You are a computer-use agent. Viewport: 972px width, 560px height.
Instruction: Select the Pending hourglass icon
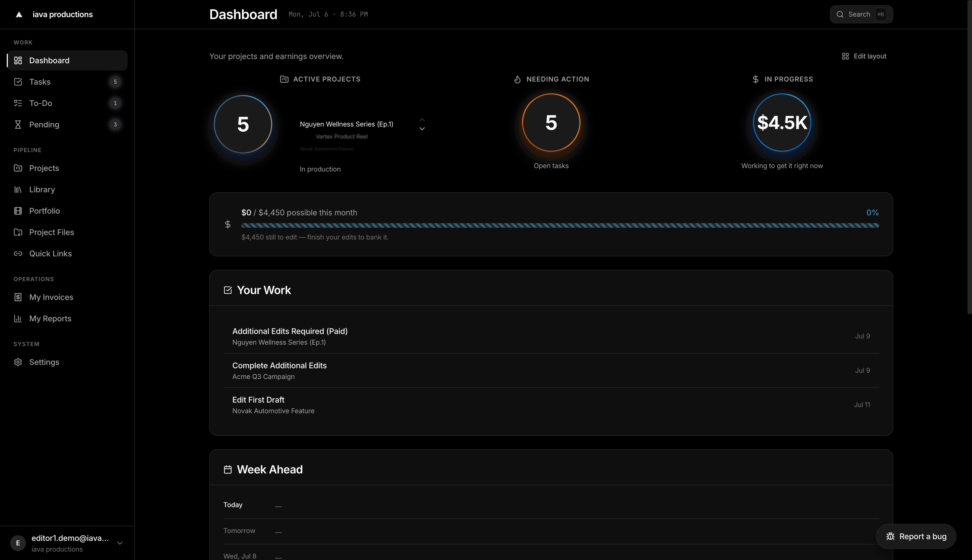tap(18, 124)
